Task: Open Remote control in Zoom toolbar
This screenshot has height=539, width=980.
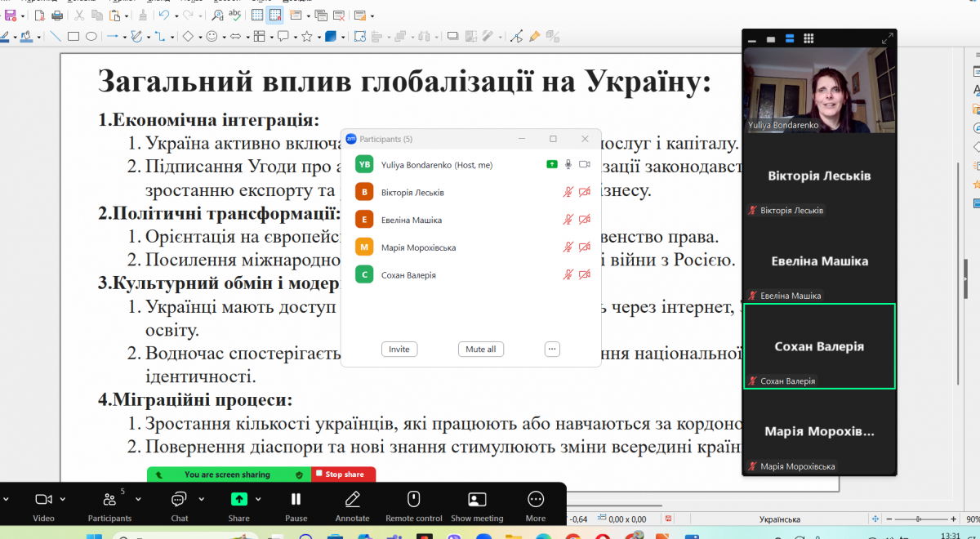Action: click(x=413, y=499)
